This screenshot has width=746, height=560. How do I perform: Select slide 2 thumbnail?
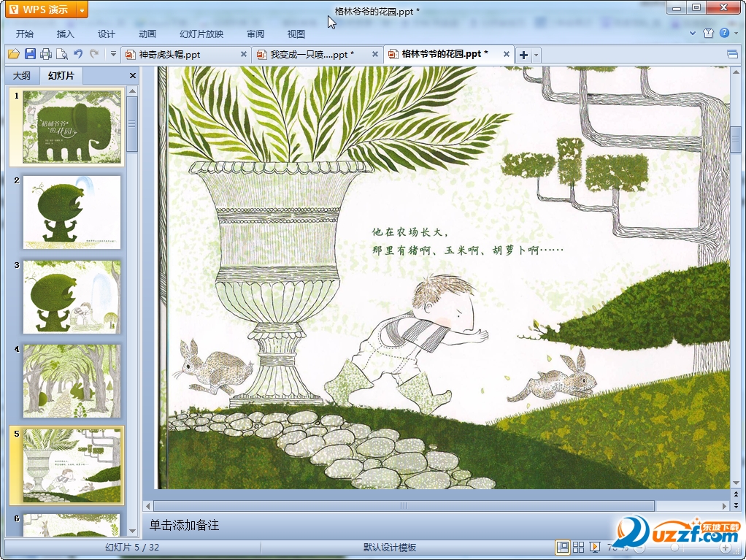(72, 212)
